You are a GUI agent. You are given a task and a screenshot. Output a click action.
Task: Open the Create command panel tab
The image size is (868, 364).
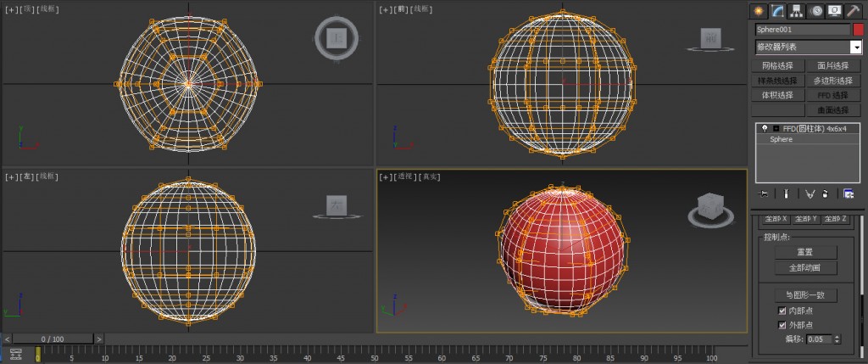(x=759, y=10)
